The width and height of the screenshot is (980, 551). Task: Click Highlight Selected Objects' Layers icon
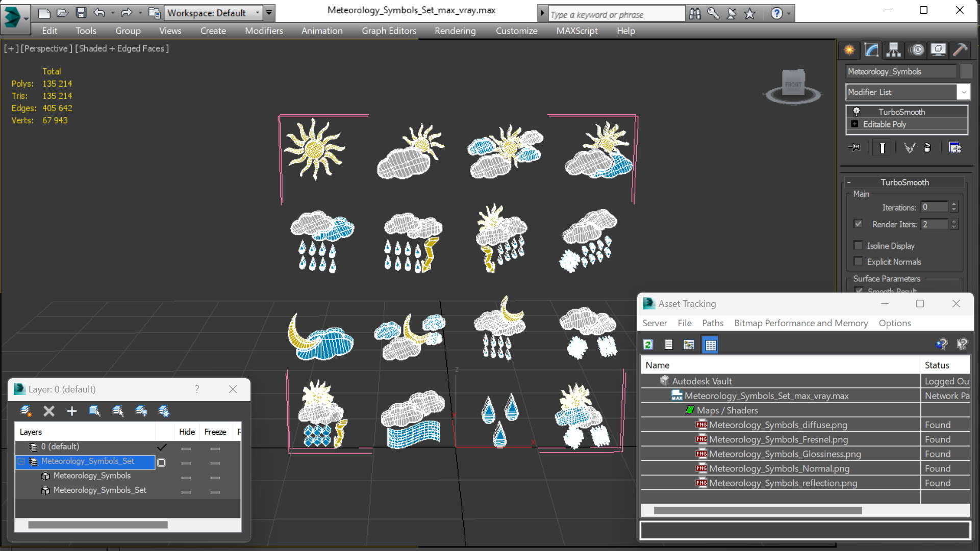point(118,411)
